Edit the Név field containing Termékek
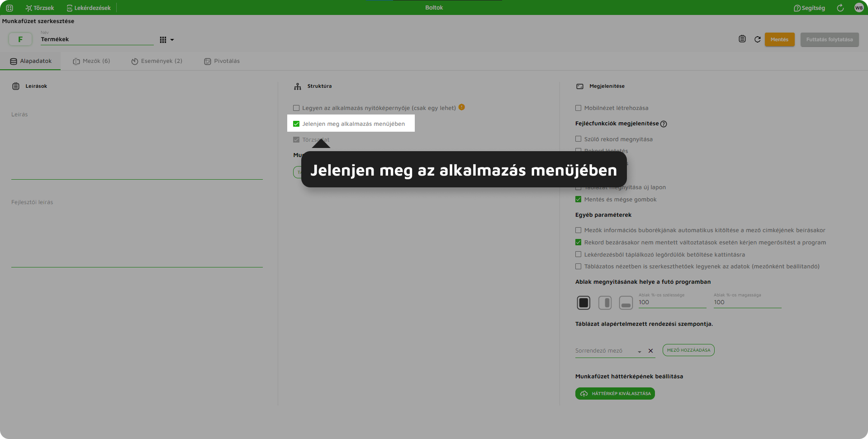This screenshot has width=868, height=439. point(97,39)
